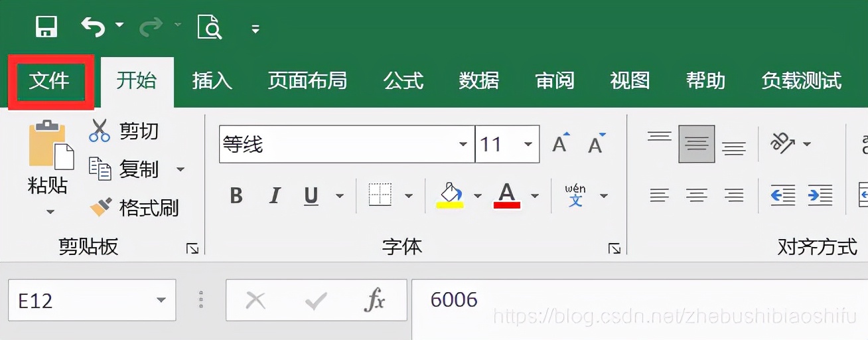Open Print Preview from quick access toolbar
Viewport: 868px width, 340px height.
coord(210,27)
